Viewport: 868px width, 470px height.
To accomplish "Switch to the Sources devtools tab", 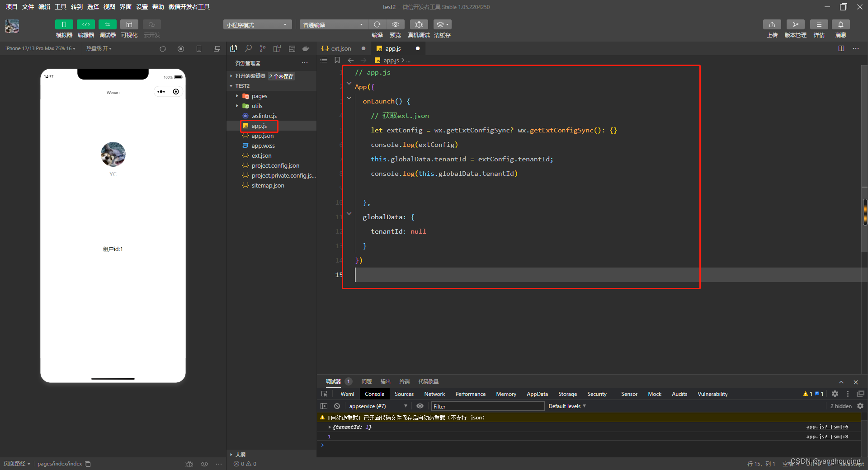I will coord(404,394).
